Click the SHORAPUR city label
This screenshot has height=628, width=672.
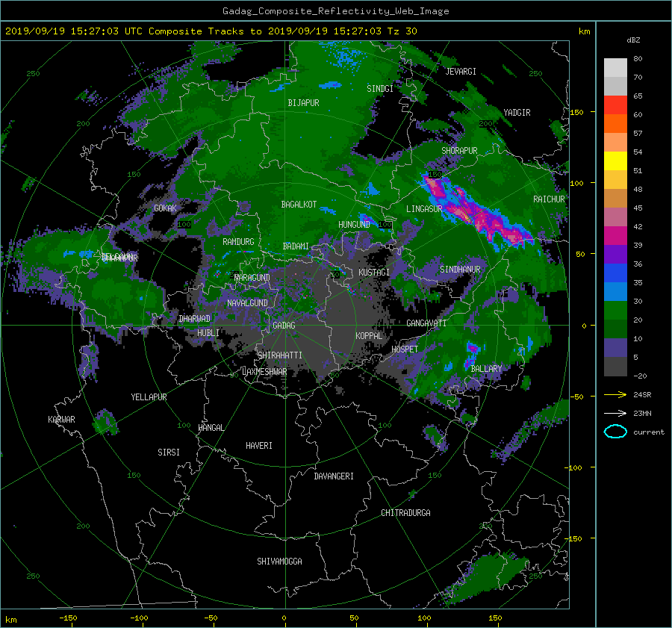(459, 151)
